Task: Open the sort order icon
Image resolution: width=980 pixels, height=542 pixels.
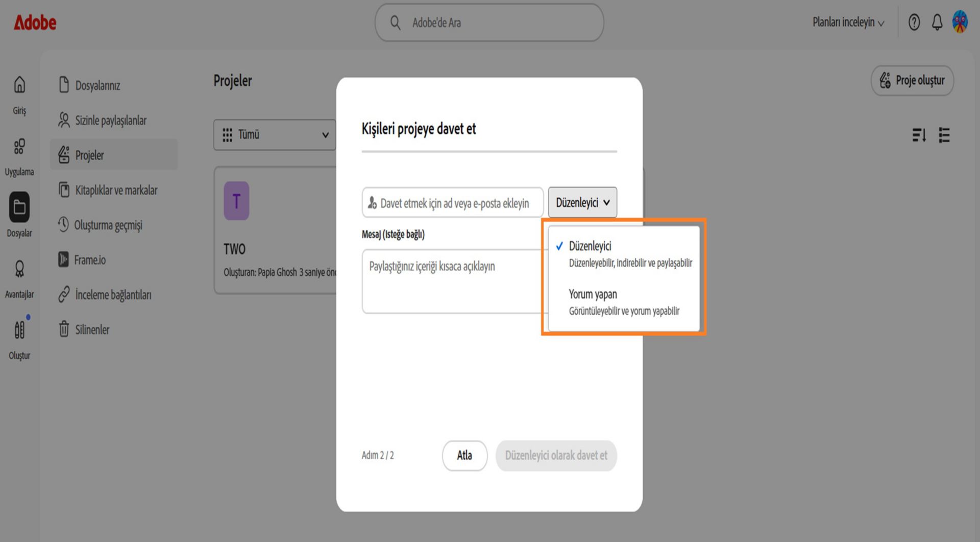Action: tap(919, 135)
